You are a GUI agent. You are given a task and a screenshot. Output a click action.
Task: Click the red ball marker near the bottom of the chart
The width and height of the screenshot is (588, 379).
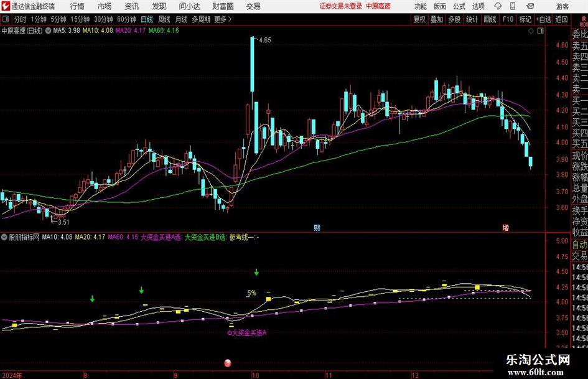(227, 362)
